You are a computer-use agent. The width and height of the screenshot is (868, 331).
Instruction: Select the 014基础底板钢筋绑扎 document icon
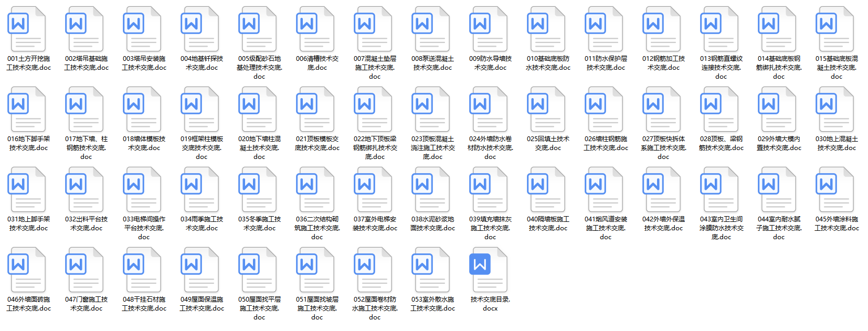(x=777, y=29)
